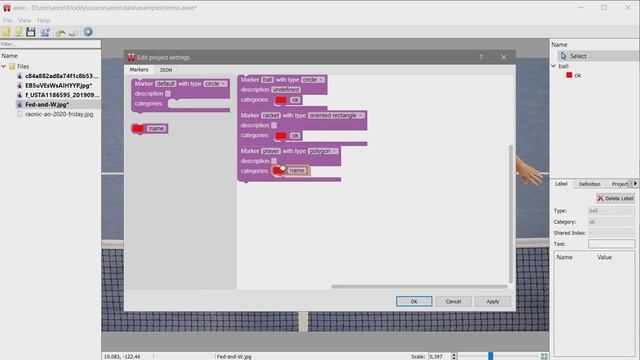640x360 pixels.
Task: Click icon beside Fed-and-W.jpg
Action: (19, 104)
